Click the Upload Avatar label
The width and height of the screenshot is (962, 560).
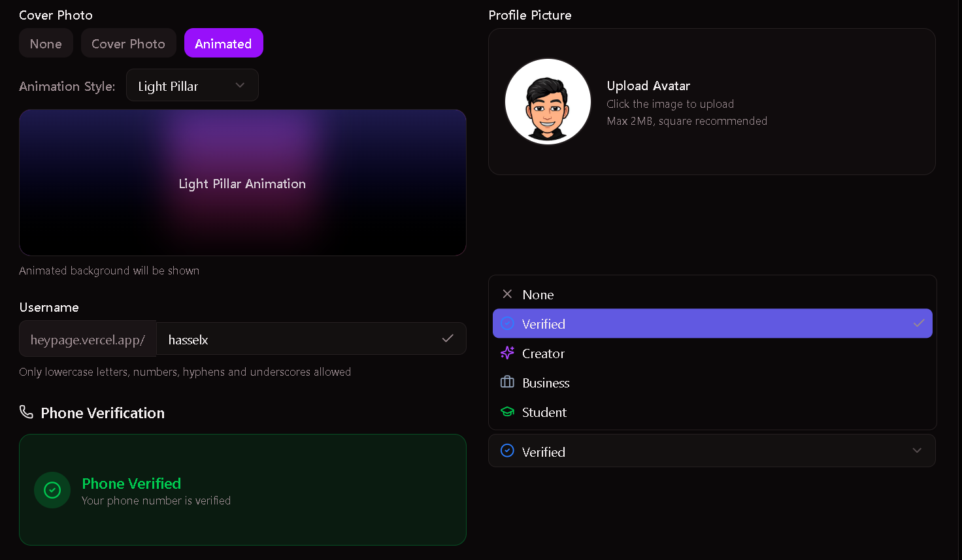pos(648,86)
